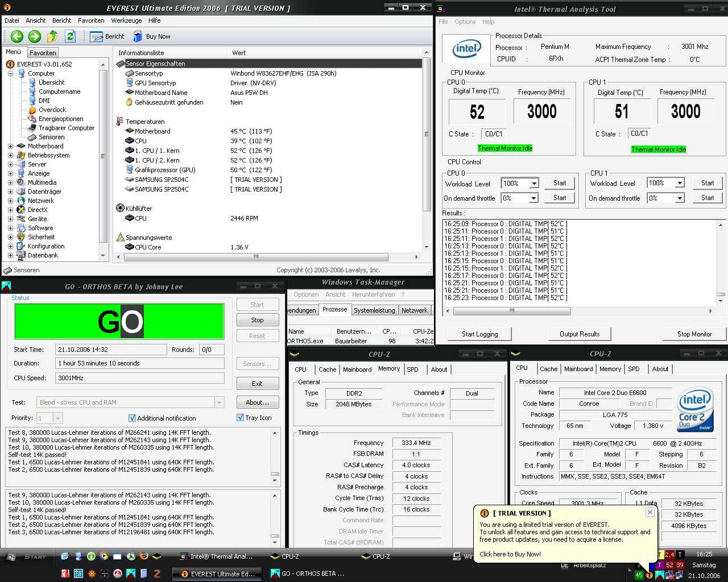
Task: Open the Werkzeuge menu in EVEREST
Action: coord(126,20)
